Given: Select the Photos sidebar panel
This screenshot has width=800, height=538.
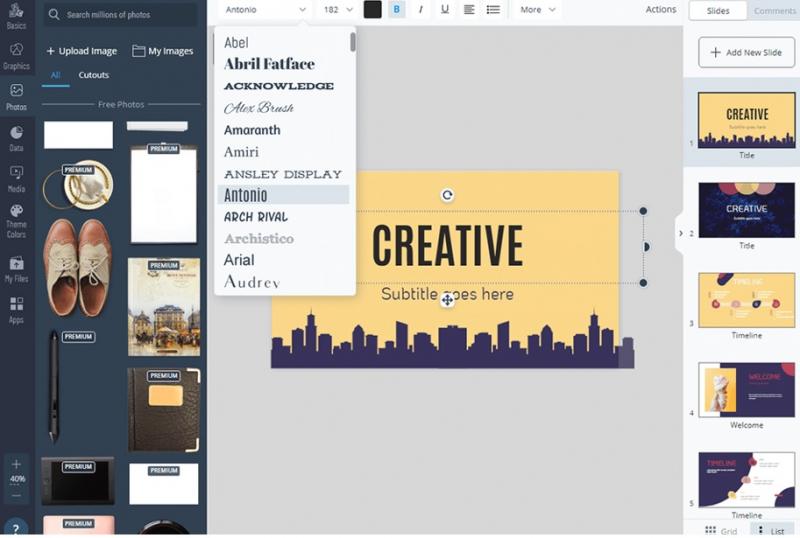Looking at the screenshot, I should (x=16, y=97).
